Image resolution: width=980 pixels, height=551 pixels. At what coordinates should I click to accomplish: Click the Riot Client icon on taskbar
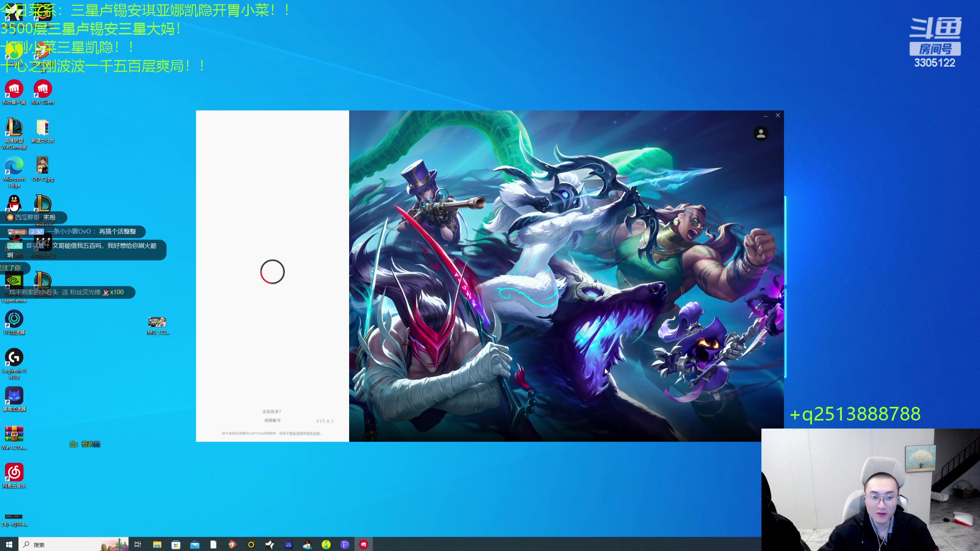pos(364,544)
